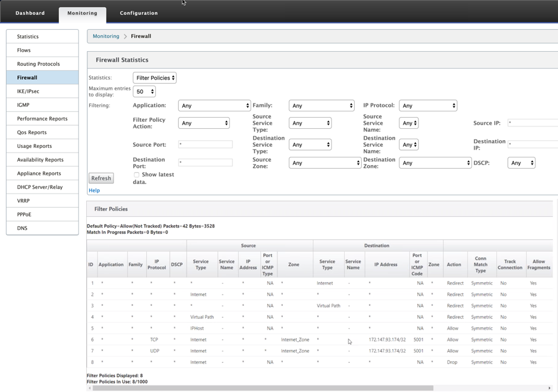Screen dimensions: 558x392
Task: Expand the Application filter dropdown
Action: pos(215,106)
